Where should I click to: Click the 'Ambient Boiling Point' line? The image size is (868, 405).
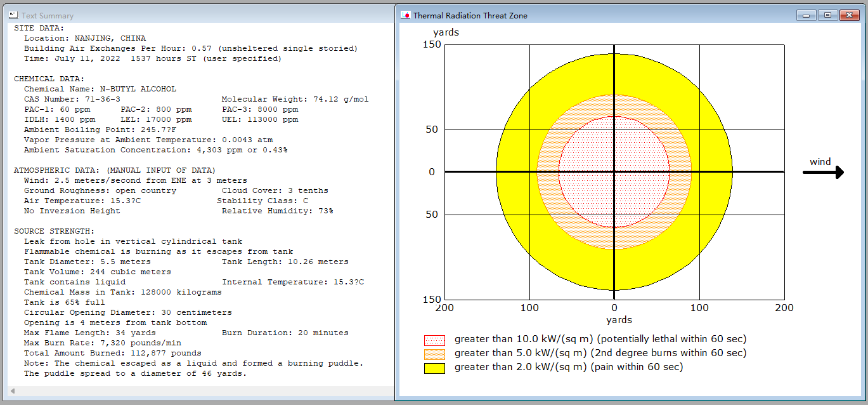pyautogui.click(x=100, y=129)
